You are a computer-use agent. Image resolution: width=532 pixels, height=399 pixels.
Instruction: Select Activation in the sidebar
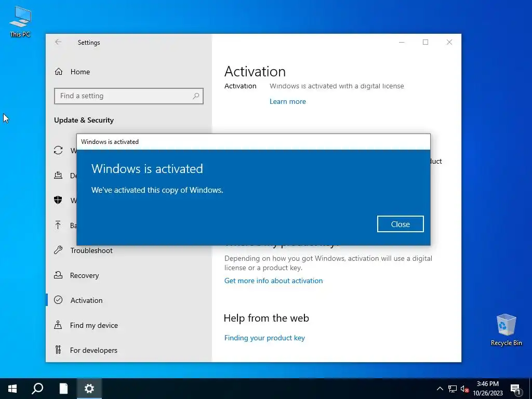click(86, 300)
